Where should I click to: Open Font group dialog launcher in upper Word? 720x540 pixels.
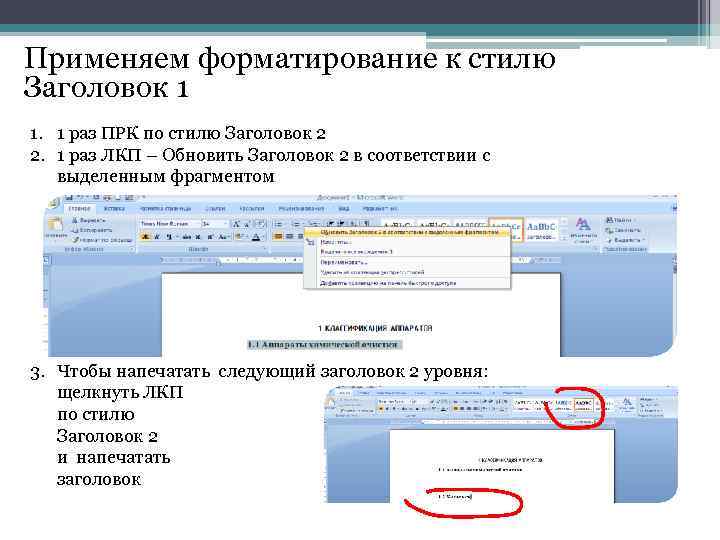pyautogui.click(x=265, y=249)
